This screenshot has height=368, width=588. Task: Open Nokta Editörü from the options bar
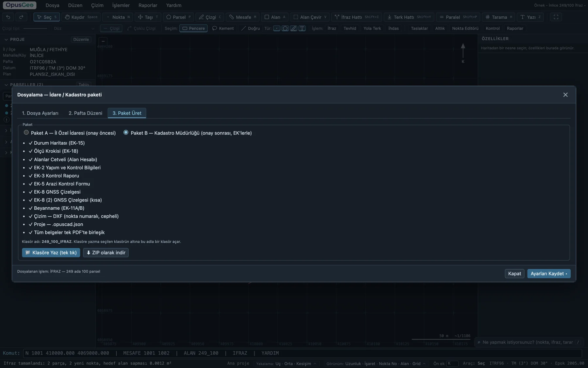(x=465, y=28)
